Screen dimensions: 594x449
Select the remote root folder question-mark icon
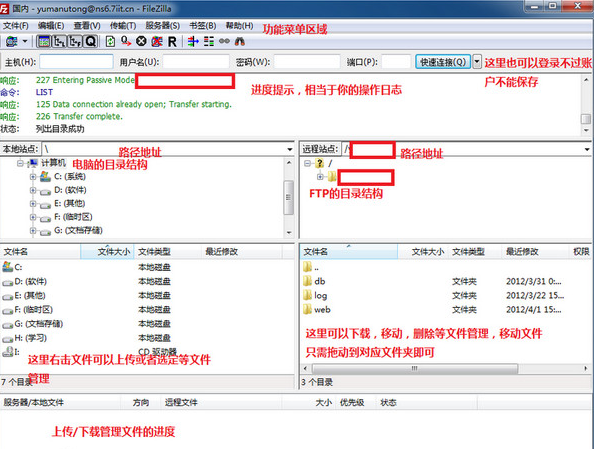click(320, 163)
